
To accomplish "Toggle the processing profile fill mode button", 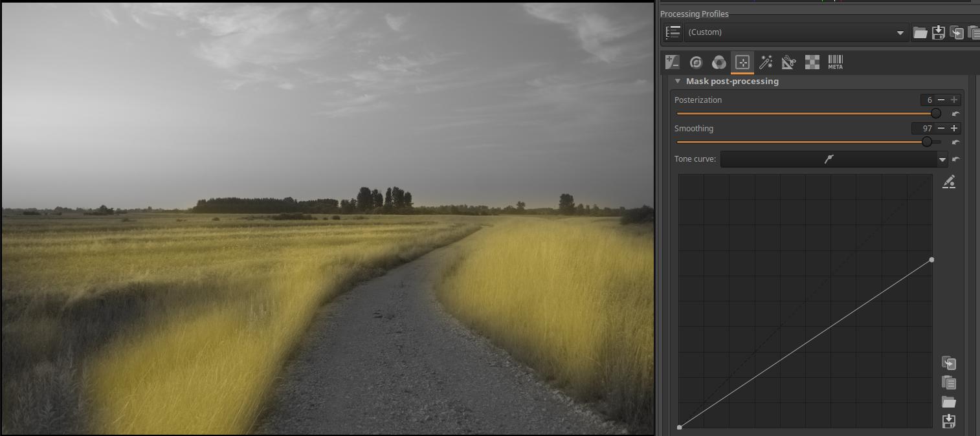I will tap(673, 32).
